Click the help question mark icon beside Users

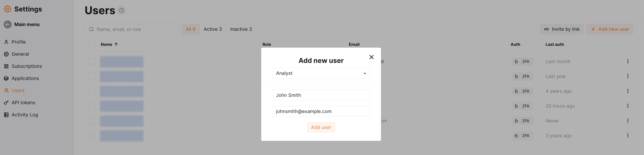coord(122,10)
